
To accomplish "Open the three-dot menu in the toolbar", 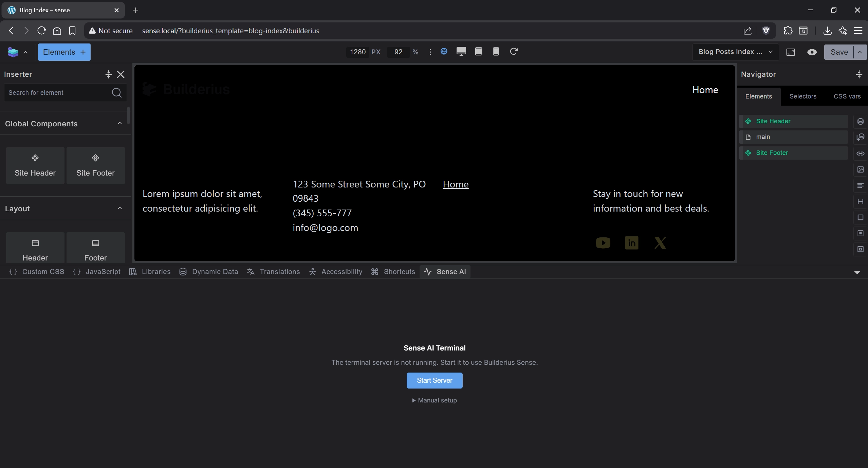I will (430, 52).
